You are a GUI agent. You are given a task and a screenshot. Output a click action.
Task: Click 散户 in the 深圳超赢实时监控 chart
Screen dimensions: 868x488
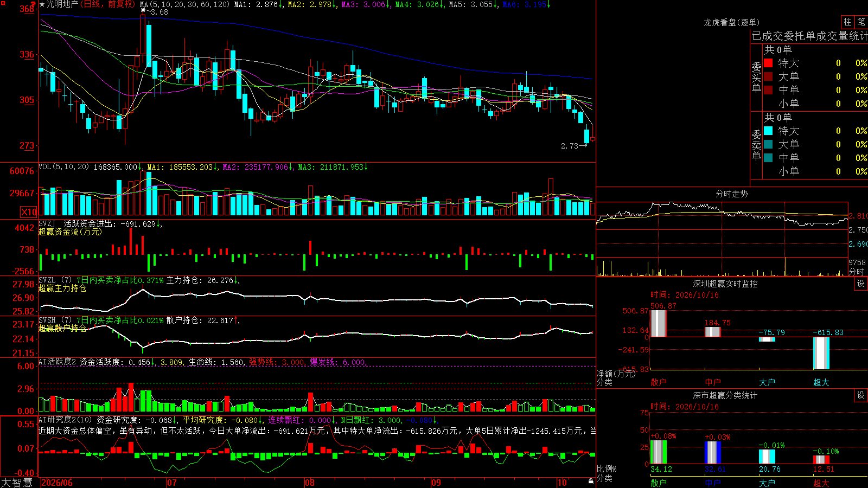click(658, 382)
